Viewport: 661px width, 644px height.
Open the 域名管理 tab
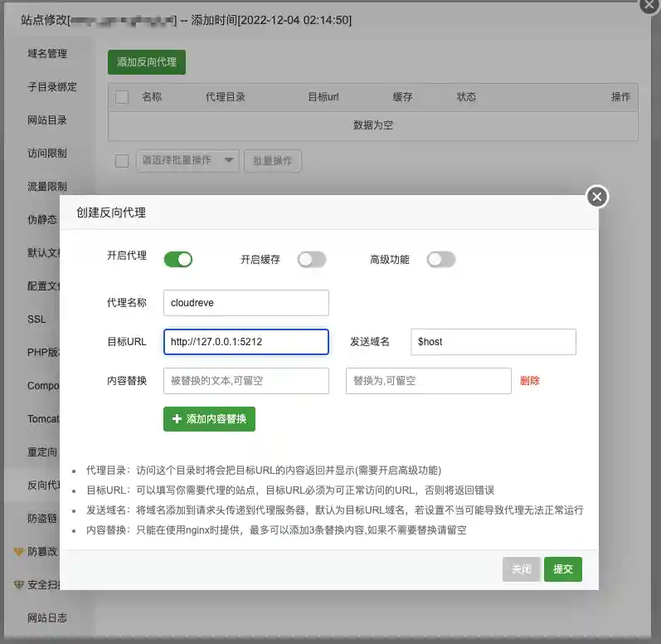click(x=47, y=54)
